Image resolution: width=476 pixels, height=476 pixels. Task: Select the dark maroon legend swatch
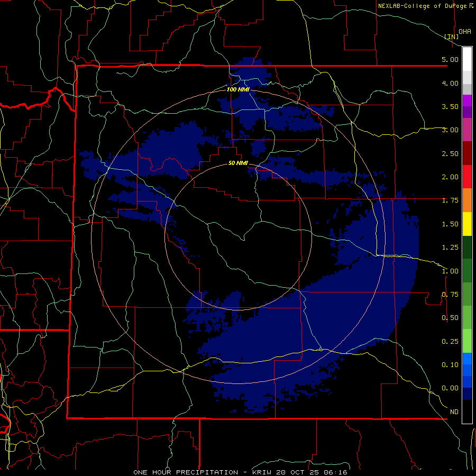(467, 153)
